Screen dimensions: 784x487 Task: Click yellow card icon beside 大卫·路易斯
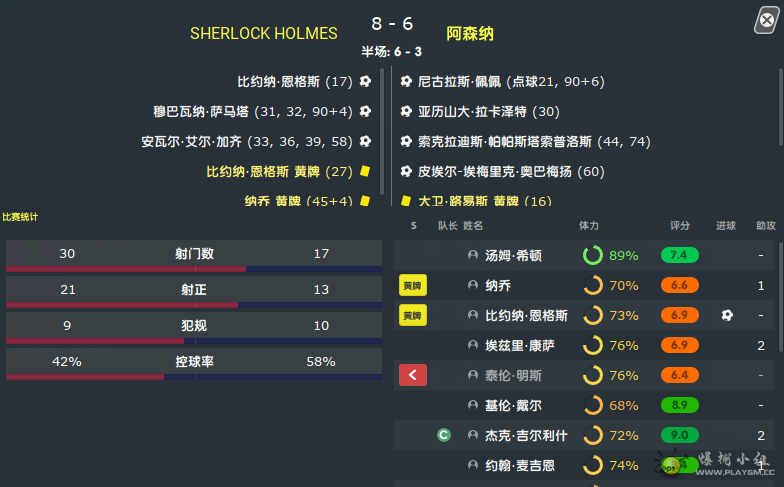[x=406, y=201]
